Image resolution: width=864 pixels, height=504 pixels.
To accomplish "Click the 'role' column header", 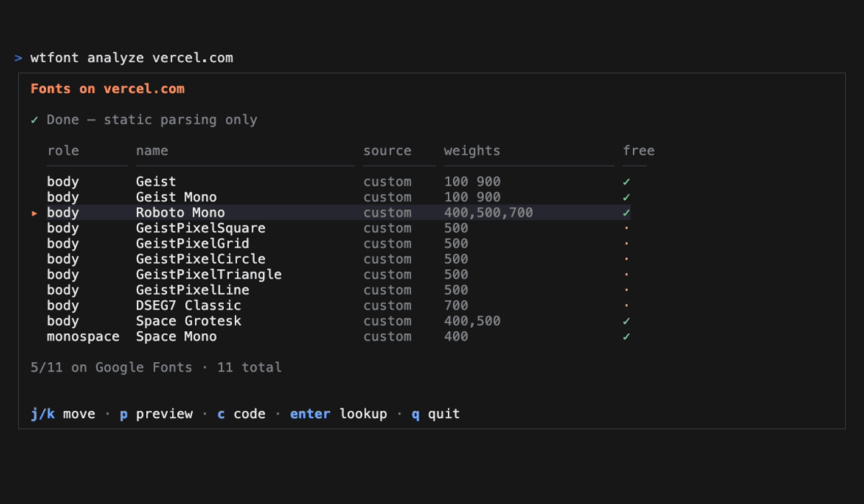I will (63, 150).
